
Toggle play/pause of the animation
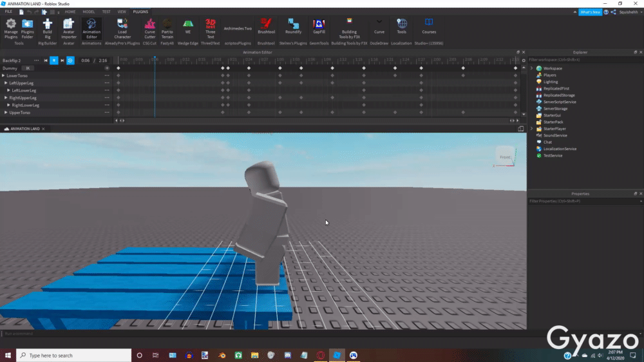coord(54,61)
